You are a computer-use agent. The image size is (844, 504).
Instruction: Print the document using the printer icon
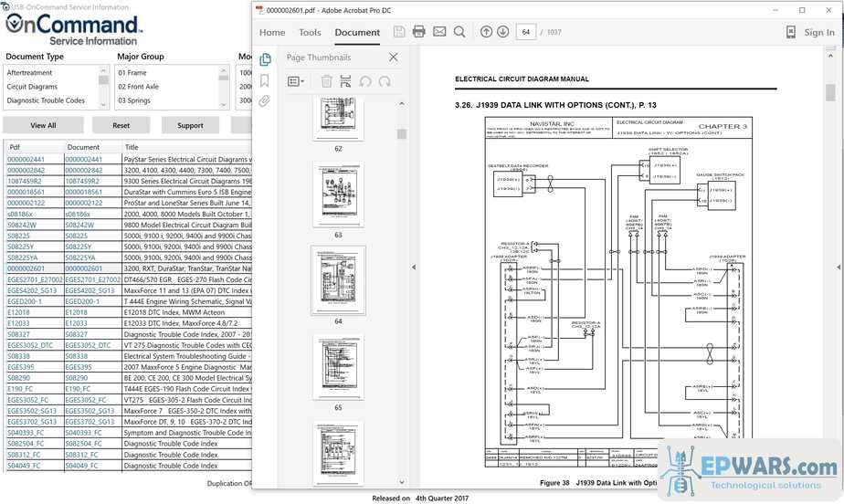(x=418, y=32)
